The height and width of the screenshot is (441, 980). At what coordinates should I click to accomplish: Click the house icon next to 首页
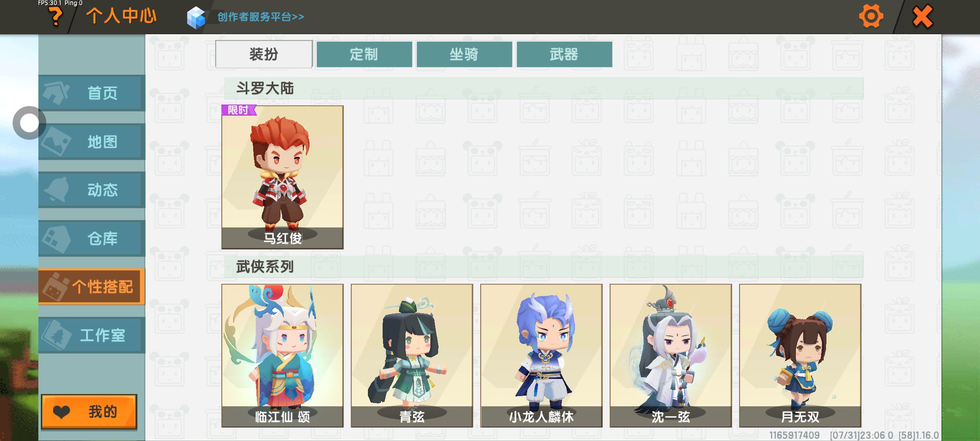(x=56, y=93)
